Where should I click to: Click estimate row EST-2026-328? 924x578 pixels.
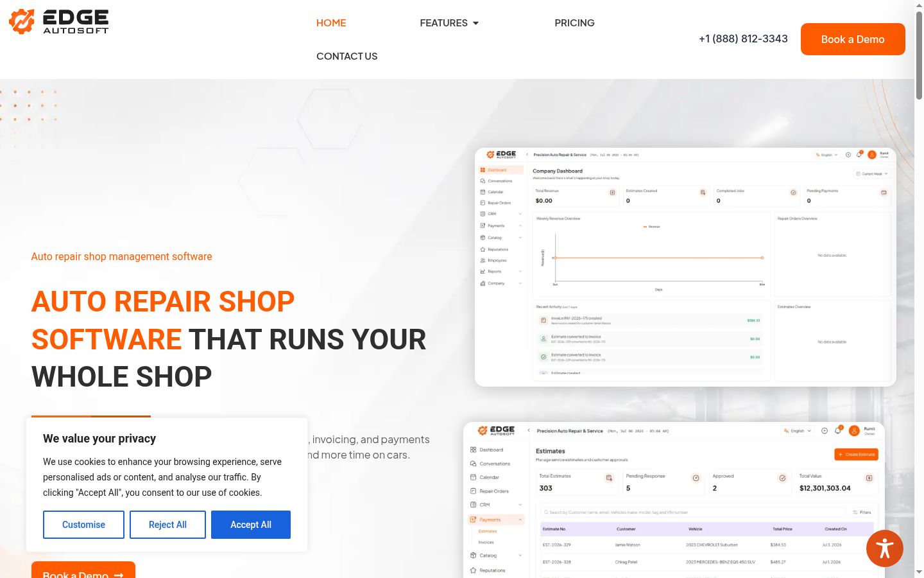(707, 562)
